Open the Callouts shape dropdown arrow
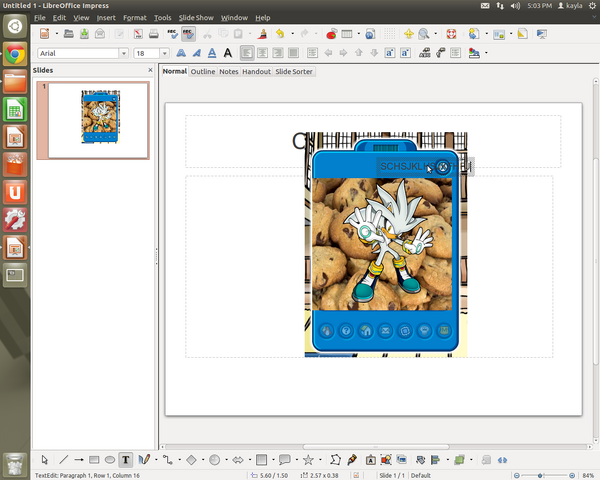Screen dimensions: 600x480 click(297, 460)
